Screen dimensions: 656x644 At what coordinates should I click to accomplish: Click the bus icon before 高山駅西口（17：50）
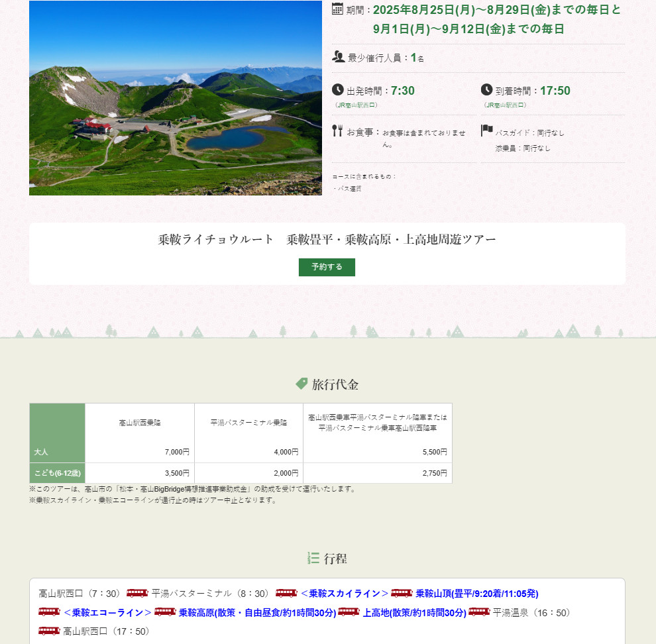pos(49,631)
